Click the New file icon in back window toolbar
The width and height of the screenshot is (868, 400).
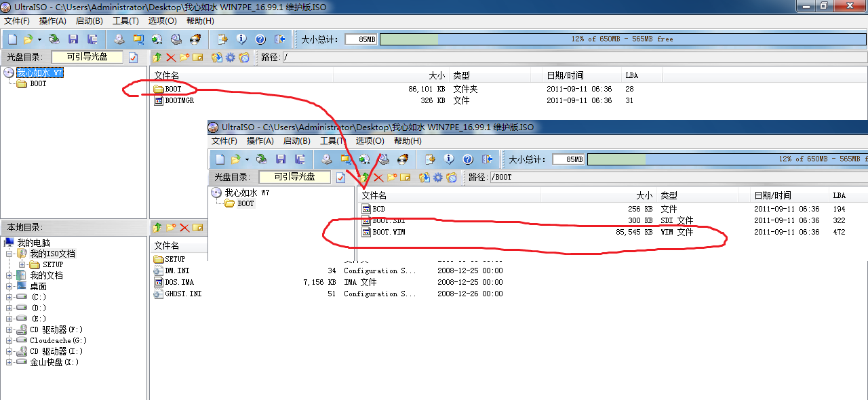click(x=13, y=39)
